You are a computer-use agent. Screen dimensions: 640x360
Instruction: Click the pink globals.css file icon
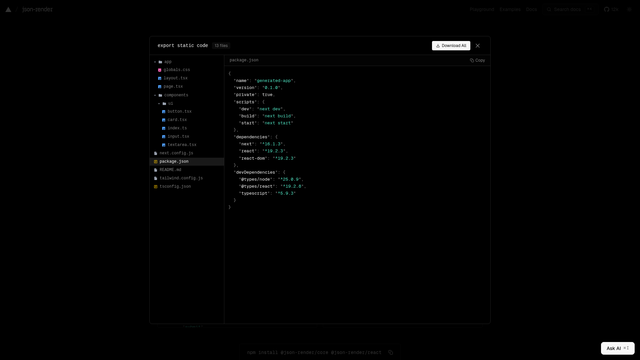tap(160, 70)
